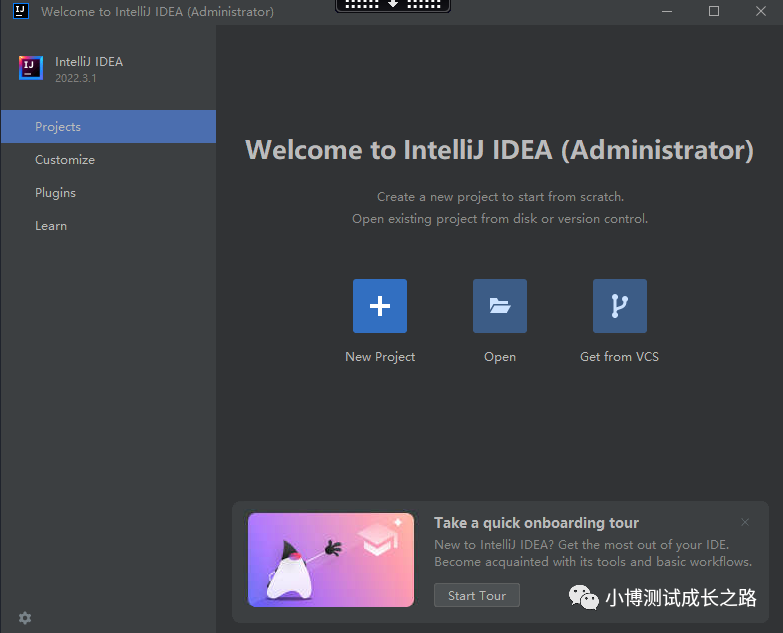Switch to the Customize tab
Viewport: 783px width, 633px height.
point(108,160)
